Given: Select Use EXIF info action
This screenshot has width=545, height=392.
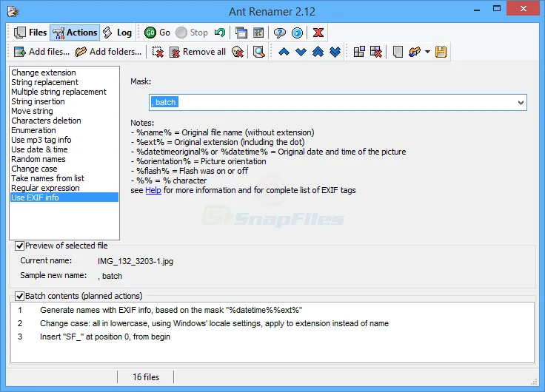Looking at the screenshot, I should pyautogui.click(x=64, y=197).
